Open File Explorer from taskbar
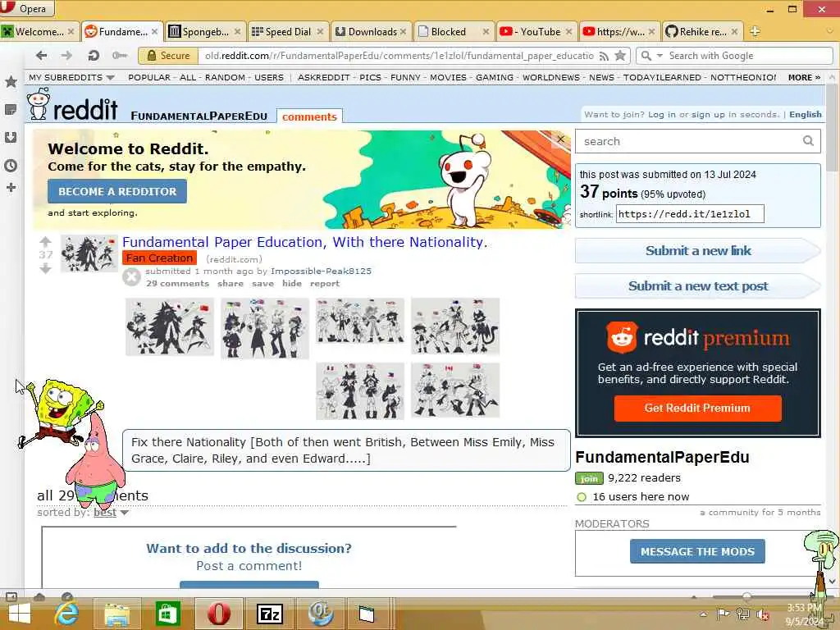The image size is (840, 630). [x=116, y=614]
